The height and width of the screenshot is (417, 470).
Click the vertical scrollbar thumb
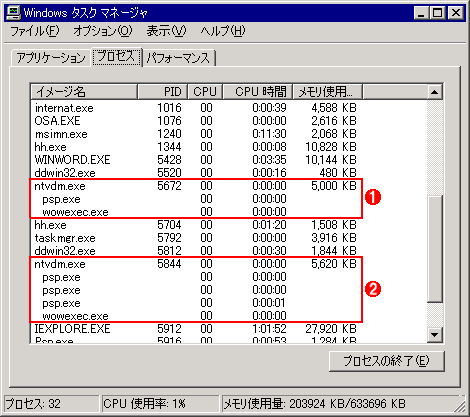point(434,249)
